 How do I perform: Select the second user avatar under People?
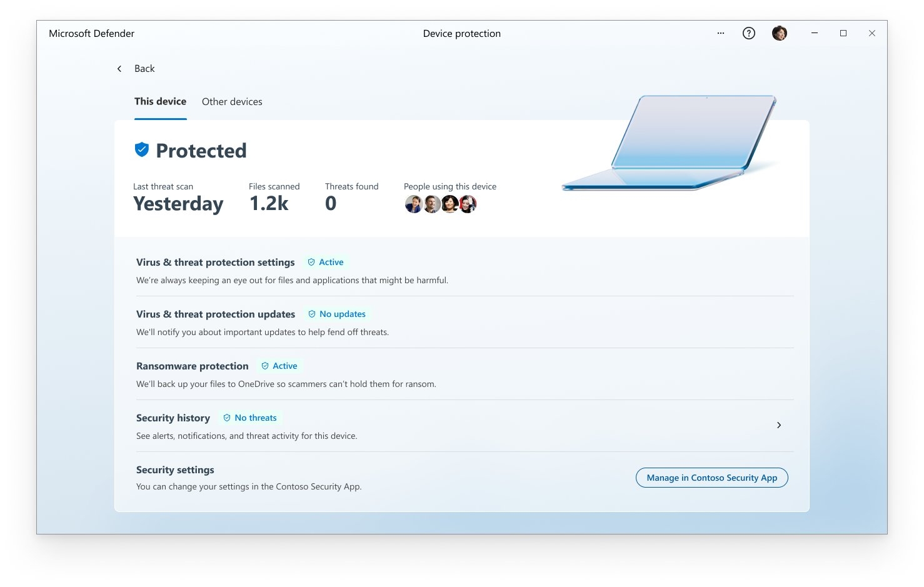tap(431, 204)
